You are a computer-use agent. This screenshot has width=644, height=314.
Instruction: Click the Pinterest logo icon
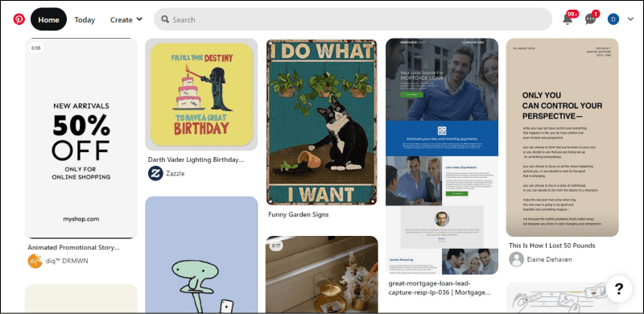point(19,19)
